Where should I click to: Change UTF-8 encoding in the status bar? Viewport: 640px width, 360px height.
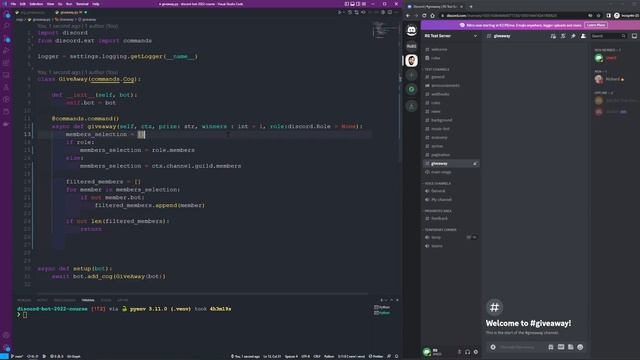point(305,356)
